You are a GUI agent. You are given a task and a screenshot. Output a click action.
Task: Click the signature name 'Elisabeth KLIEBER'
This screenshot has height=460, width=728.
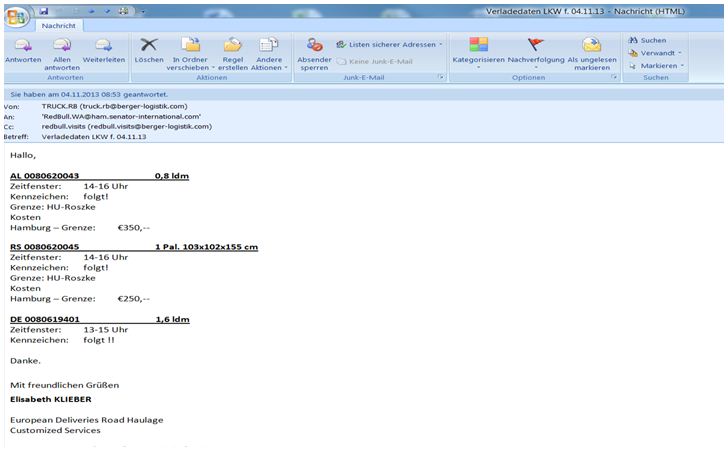pos(51,399)
